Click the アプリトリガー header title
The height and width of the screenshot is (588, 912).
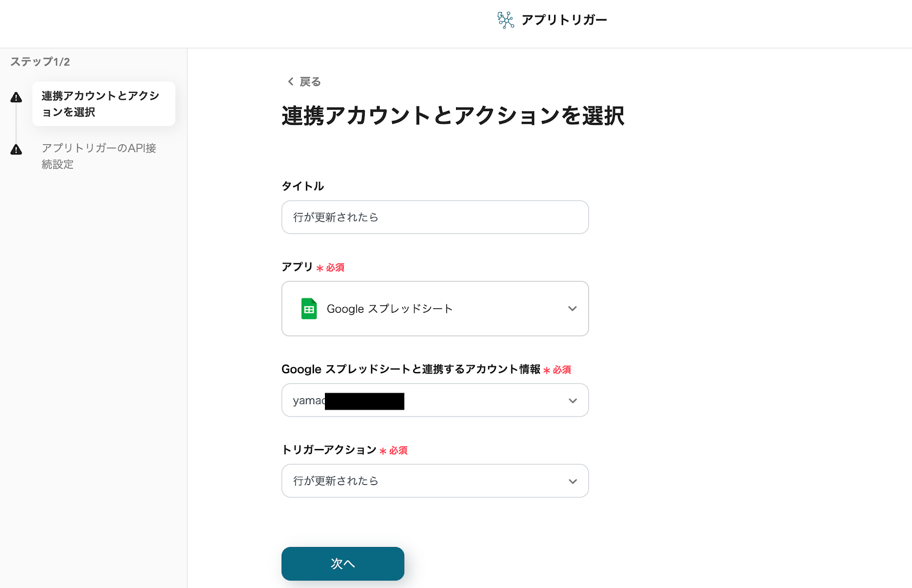pos(564,20)
